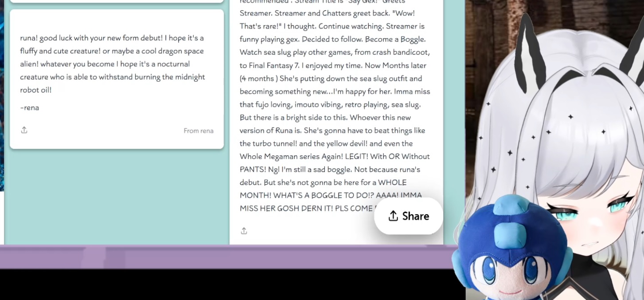Click share icon on rena's card
The width and height of the screenshot is (644, 300).
(x=24, y=130)
